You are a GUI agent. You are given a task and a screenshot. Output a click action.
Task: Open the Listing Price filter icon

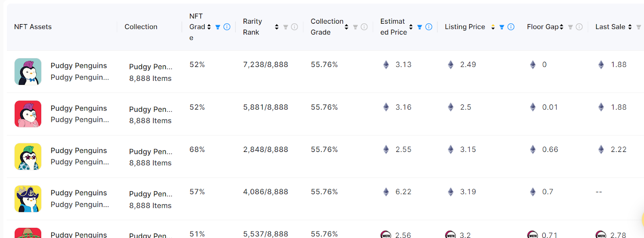coord(502,27)
